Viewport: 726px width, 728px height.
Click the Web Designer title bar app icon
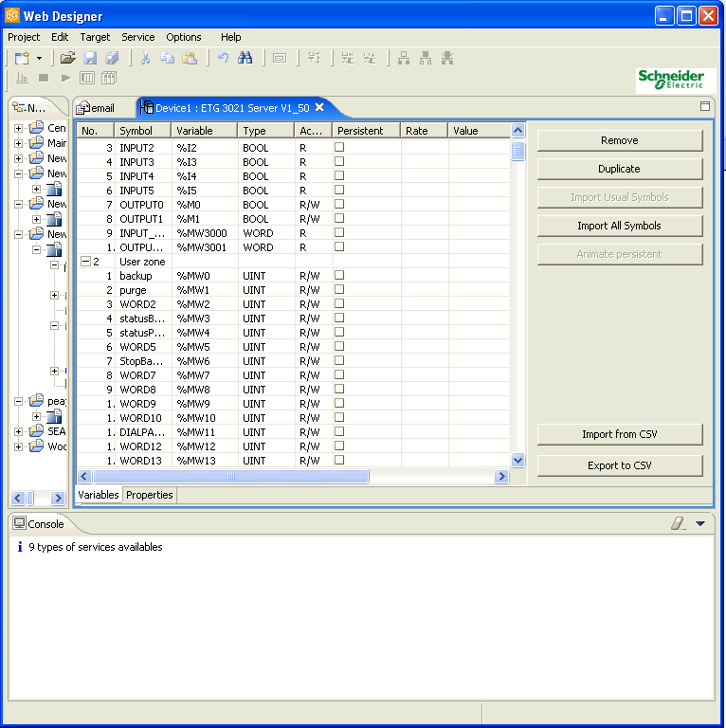(11, 15)
